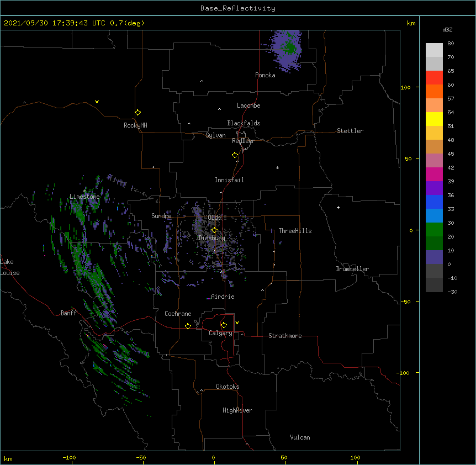
Task: Click the white plus marker north of Drumheller
Action: 338,207
